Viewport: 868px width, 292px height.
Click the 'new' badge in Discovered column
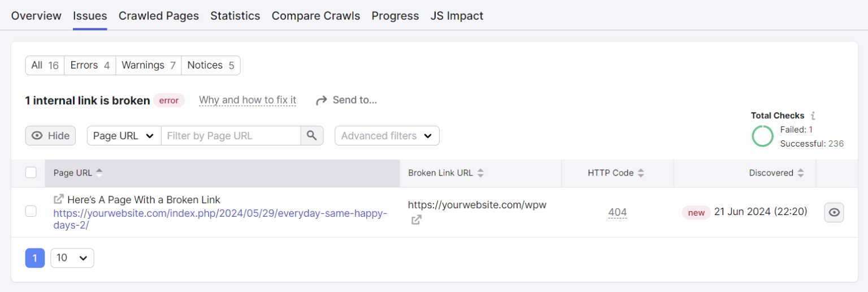coord(696,213)
